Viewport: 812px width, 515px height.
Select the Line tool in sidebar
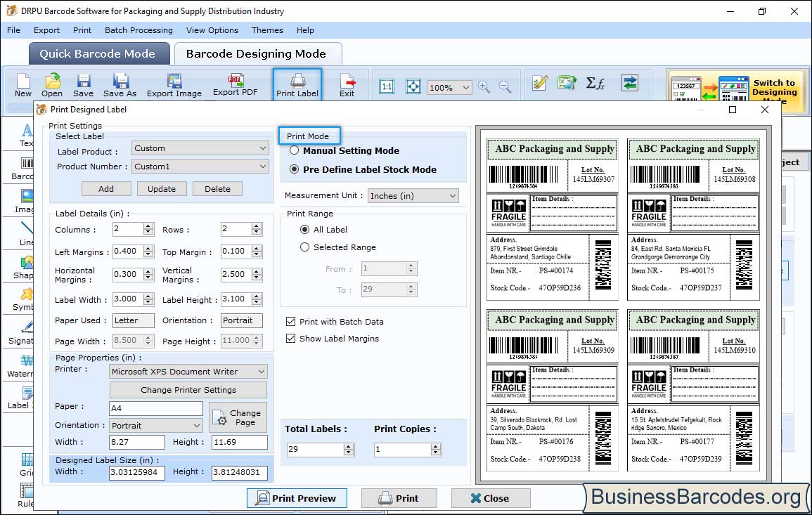[26, 234]
